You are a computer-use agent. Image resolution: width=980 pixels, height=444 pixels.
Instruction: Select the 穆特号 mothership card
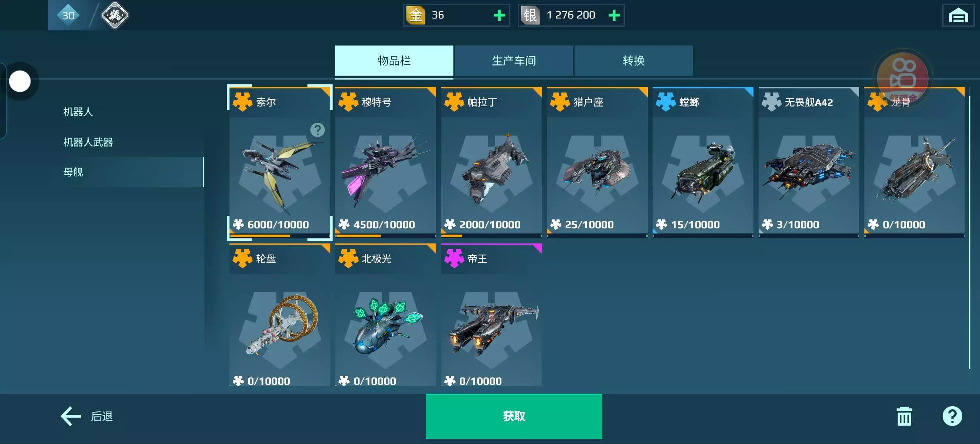pos(385,162)
